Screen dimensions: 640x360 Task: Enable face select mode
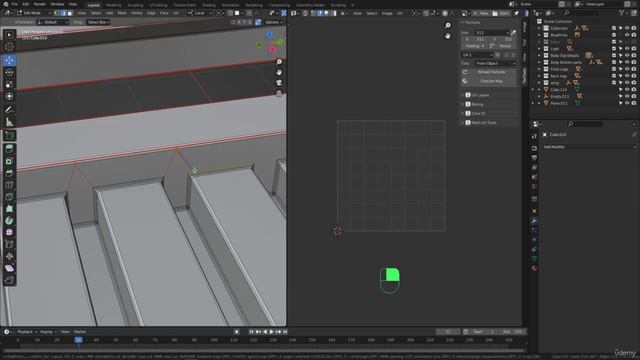point(70,13)
